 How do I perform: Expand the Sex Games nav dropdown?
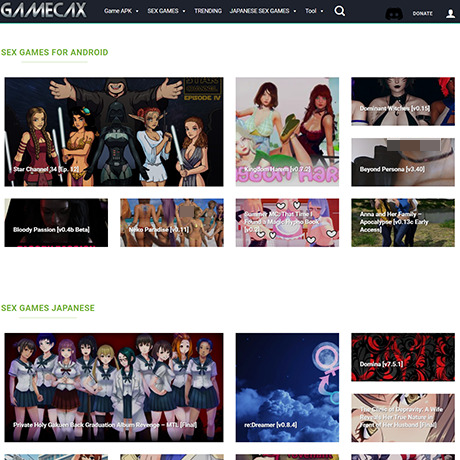coord(166,11)
